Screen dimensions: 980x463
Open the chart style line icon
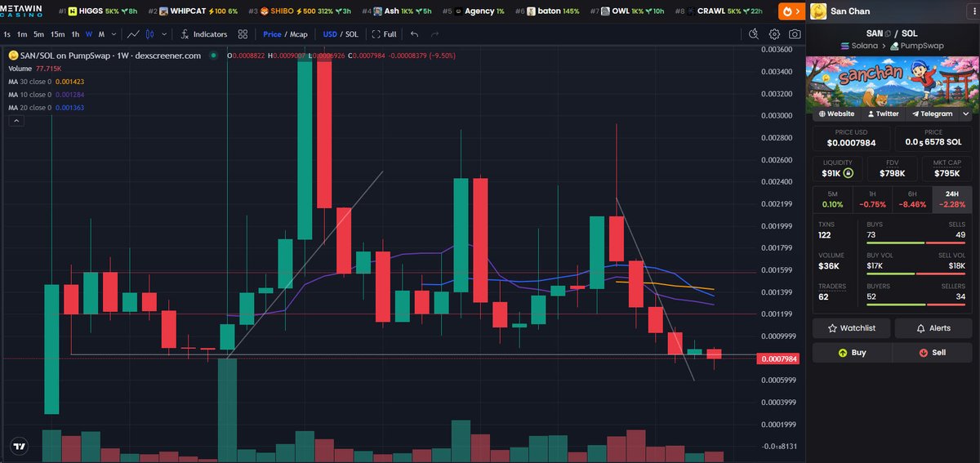coord(134,34)
